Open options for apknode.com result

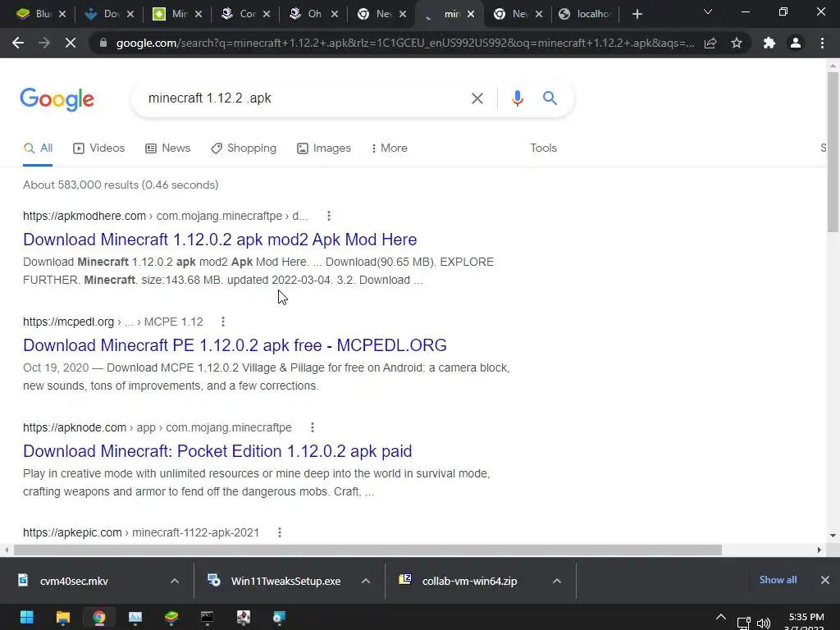313,427
